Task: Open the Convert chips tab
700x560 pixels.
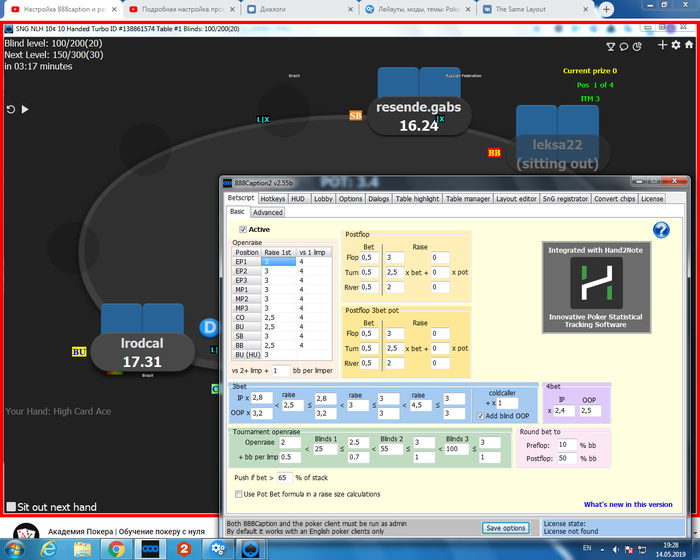Action: 615,199
